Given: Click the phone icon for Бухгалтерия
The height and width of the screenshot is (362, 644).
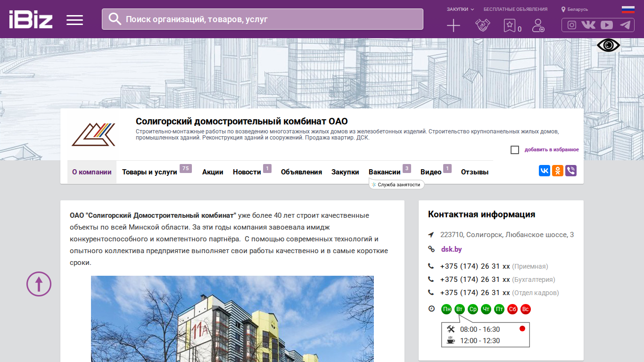Looking at the screenshot, I should (x=431, y=280).
